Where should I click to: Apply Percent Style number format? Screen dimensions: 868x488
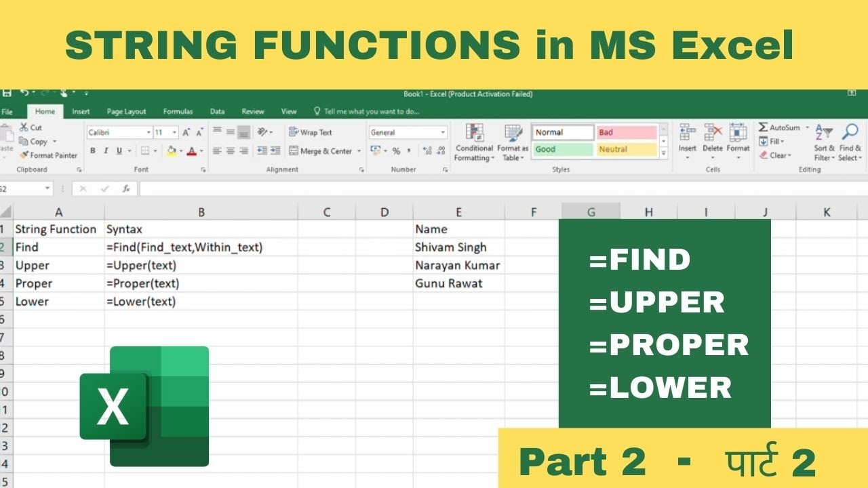point(396,151)
